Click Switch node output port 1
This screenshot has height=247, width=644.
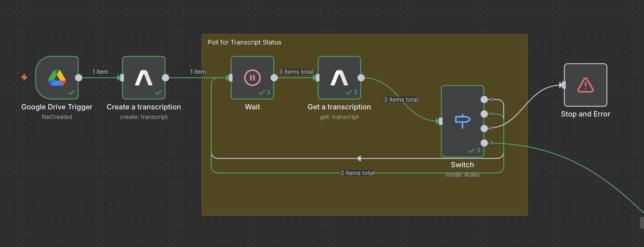point(484,114)
